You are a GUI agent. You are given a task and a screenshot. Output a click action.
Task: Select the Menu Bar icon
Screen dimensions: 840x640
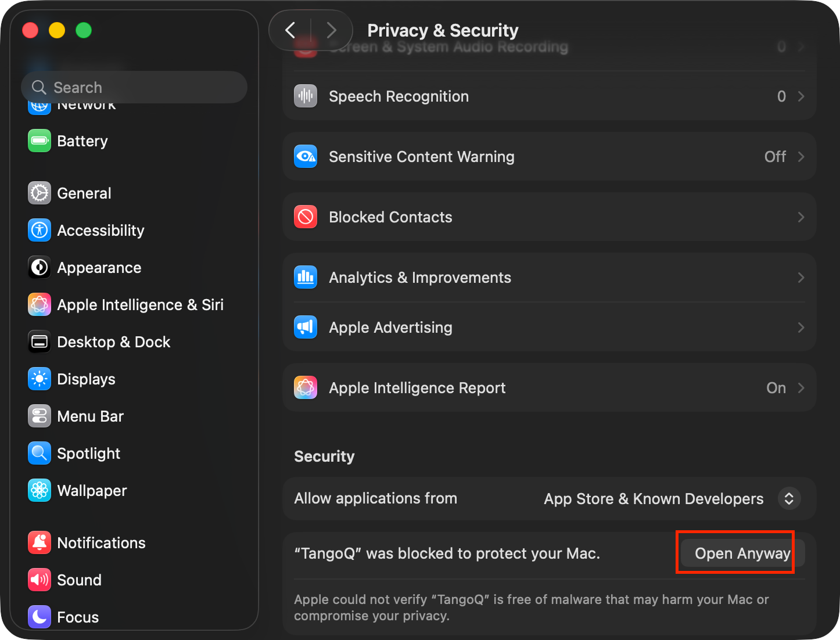40,416
